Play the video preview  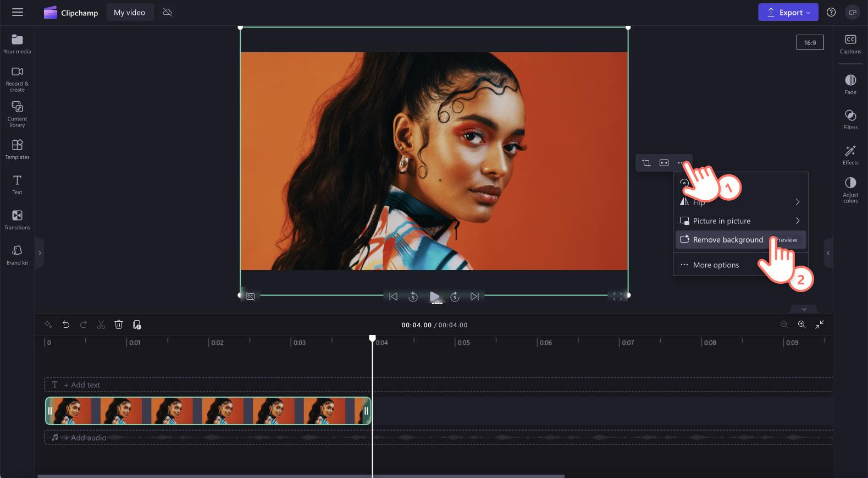click(x=434, y=297)
